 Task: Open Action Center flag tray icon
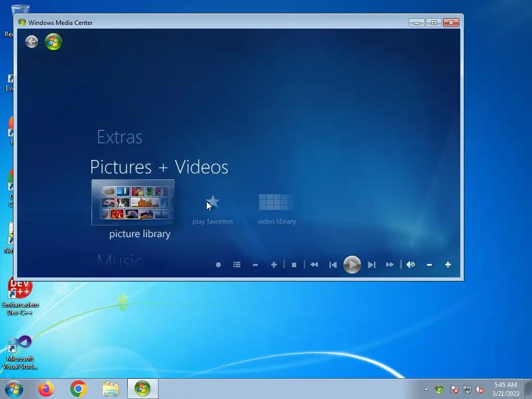pyautogui.click(x=454, y=390)
